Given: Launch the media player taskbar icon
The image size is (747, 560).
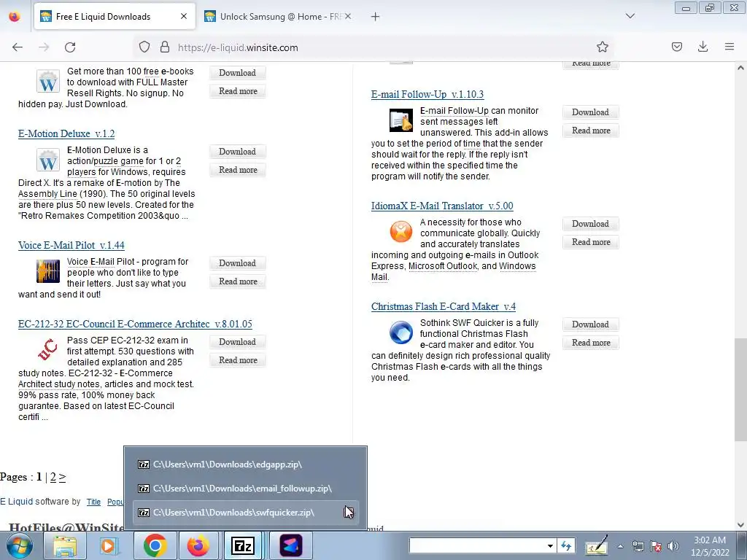Looking at the screenshot, I should (x=109, y=545).
